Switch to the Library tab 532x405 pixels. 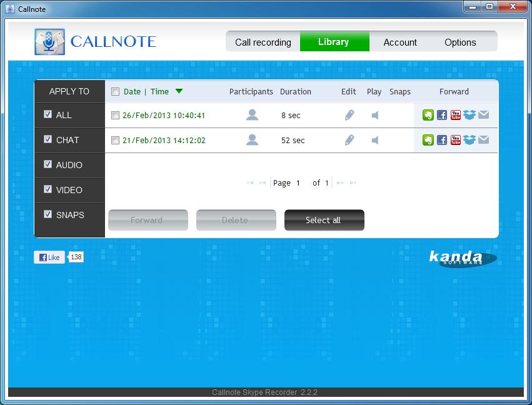coord(334,41)
